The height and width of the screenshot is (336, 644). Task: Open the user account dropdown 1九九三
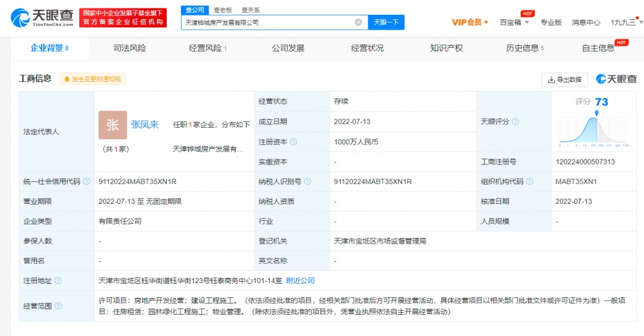tap(625, 23)
